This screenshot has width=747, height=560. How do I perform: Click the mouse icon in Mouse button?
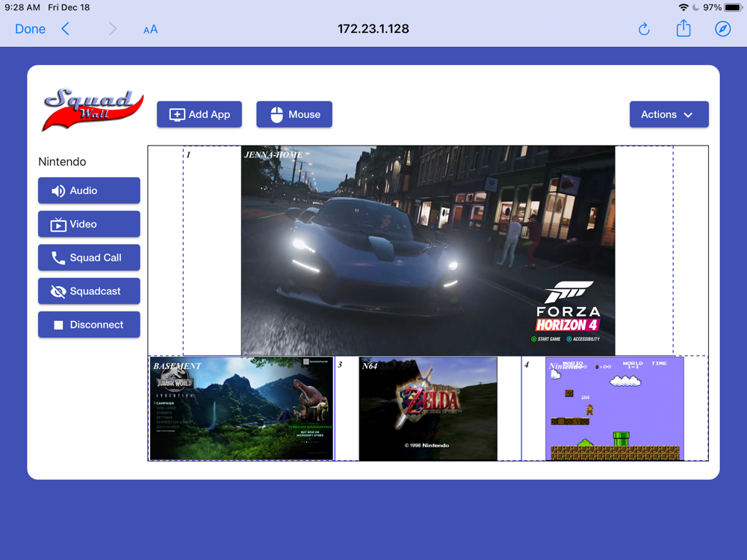(277, 115)
